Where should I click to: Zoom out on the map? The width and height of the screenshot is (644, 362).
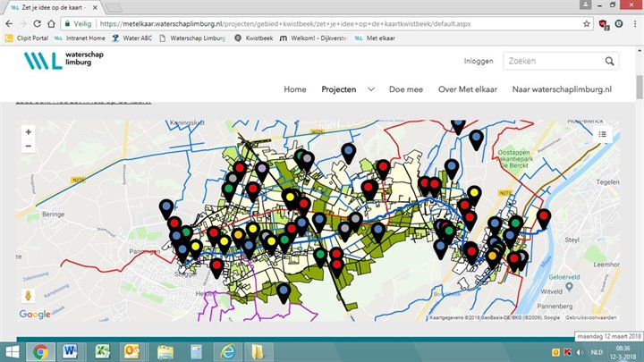coord(29,147)
